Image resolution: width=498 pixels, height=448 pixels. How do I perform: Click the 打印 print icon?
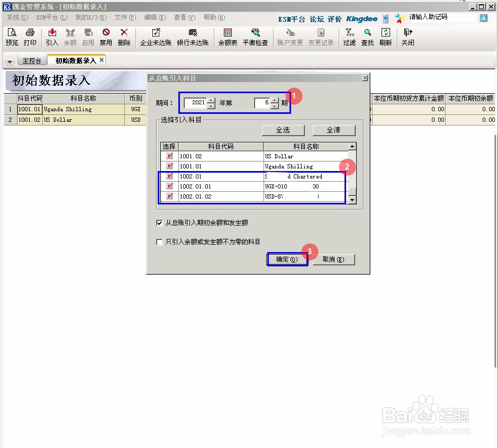pyautogui.click(x=30, y=37)
